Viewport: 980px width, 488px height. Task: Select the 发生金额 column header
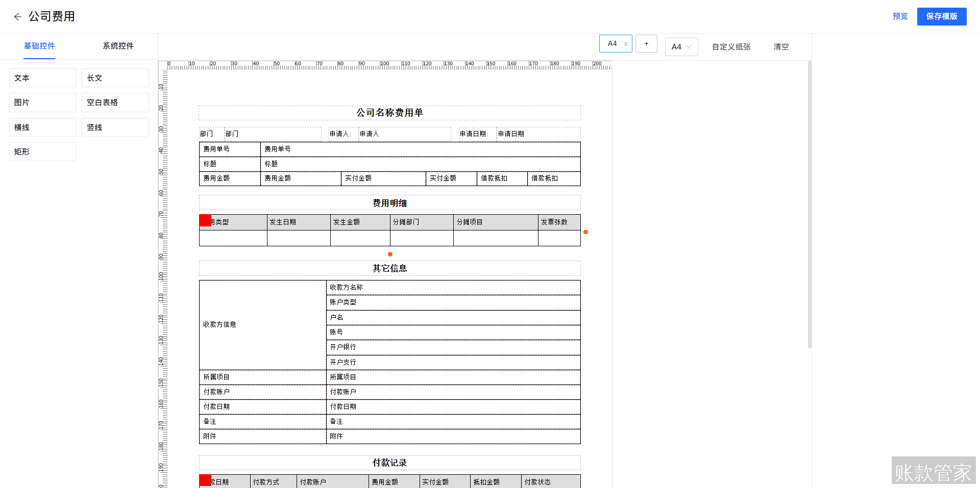tap(360, 222)
